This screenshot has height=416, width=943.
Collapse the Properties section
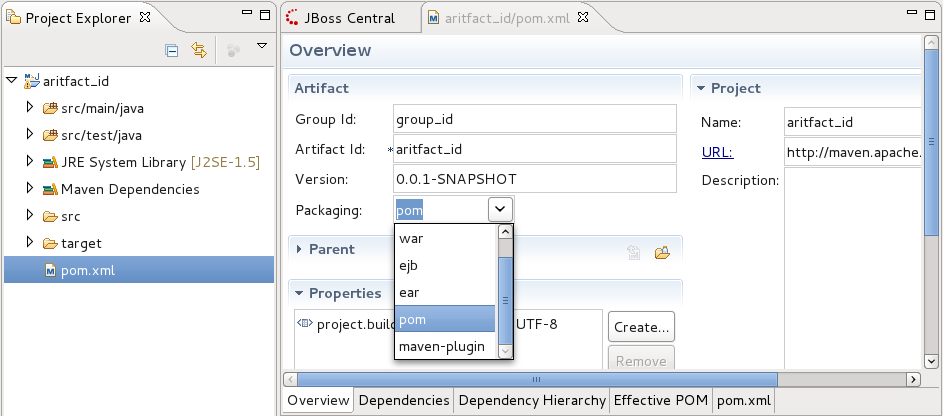[299, 293]
